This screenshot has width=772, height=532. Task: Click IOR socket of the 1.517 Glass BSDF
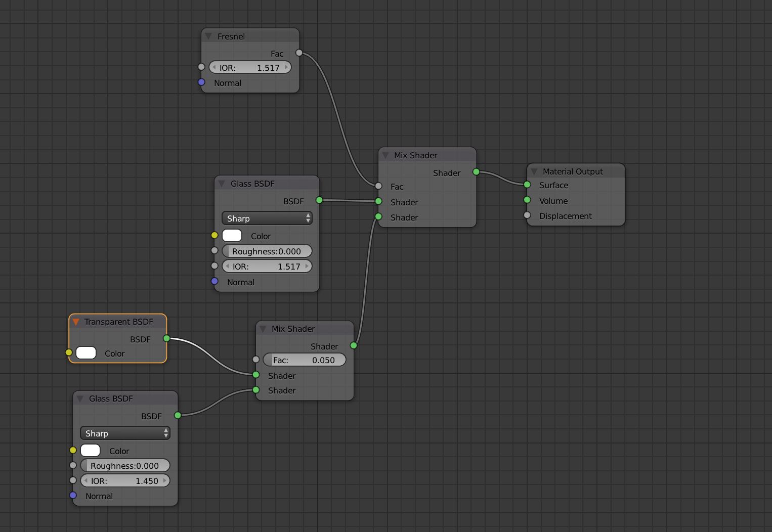pyautogui.click(x=215, y=265)
